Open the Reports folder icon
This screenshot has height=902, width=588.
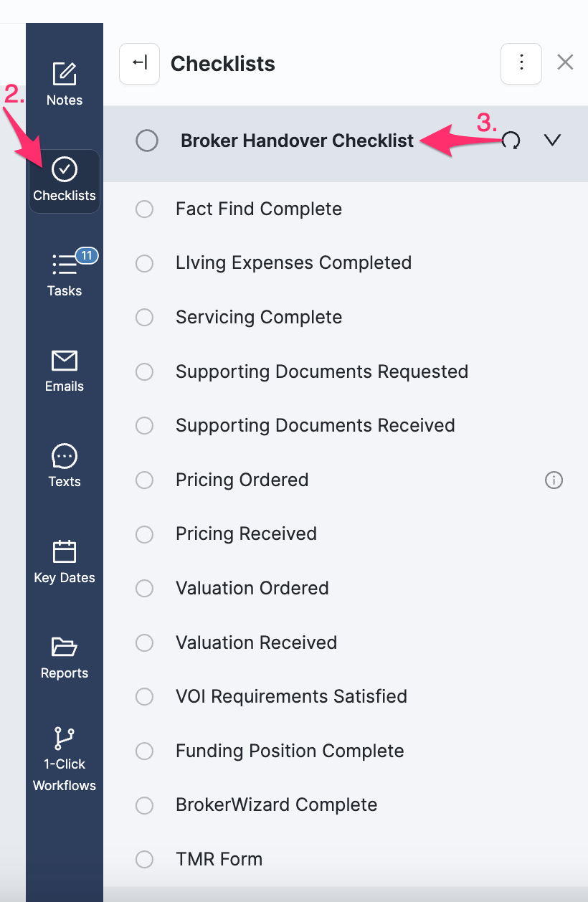65,647
